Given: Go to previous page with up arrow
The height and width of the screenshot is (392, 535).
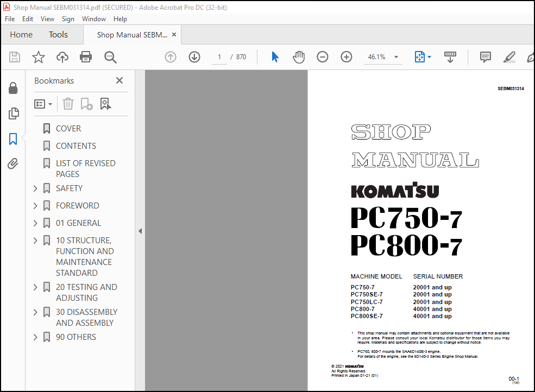Looking at the screenshot, I should [171, 57].
